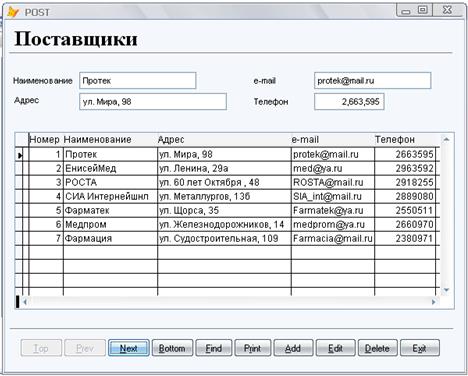Click the Exit button
468x376 pixels.
[x=420, y=348]
